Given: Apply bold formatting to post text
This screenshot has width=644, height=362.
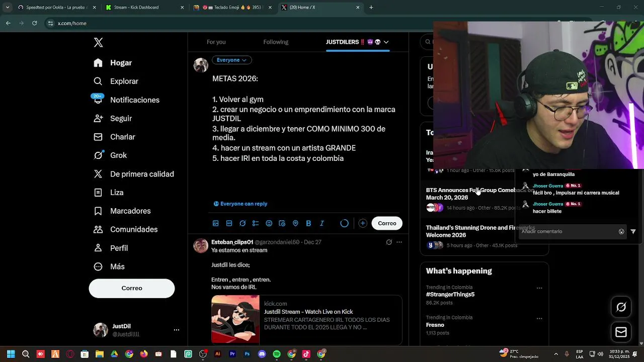Looking at the screenshot, I should (308, 223).
